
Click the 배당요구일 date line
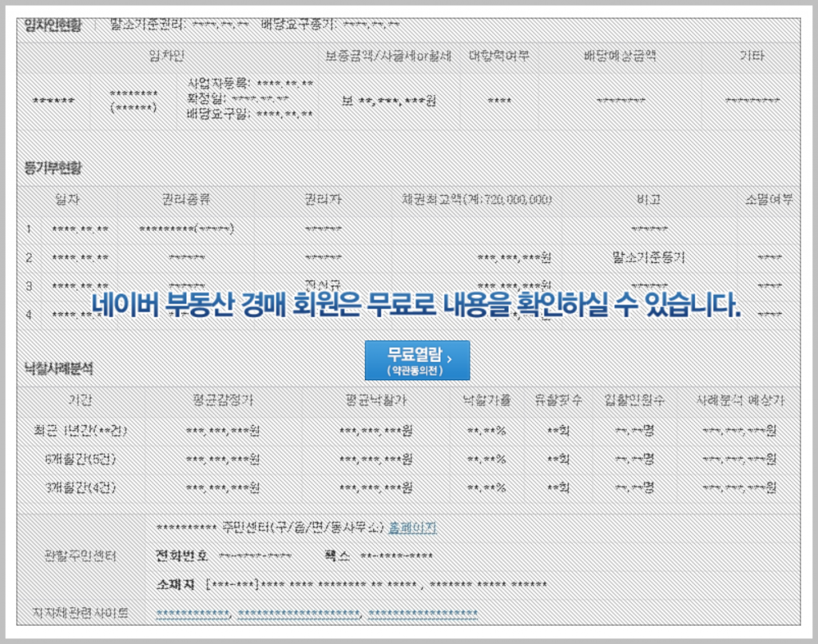tap(250, 113)
